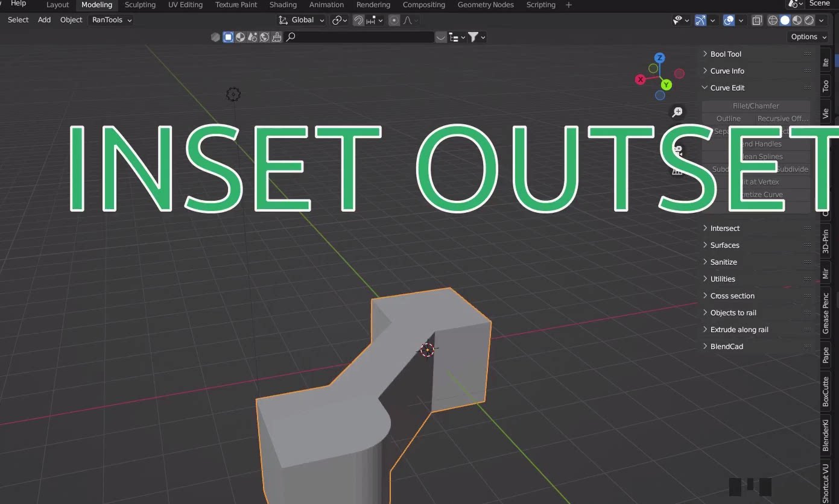Open viewport shading options dropdown arrow
Image resolution: width=839 pixels, height=504 pixels.
click(822, 20)
